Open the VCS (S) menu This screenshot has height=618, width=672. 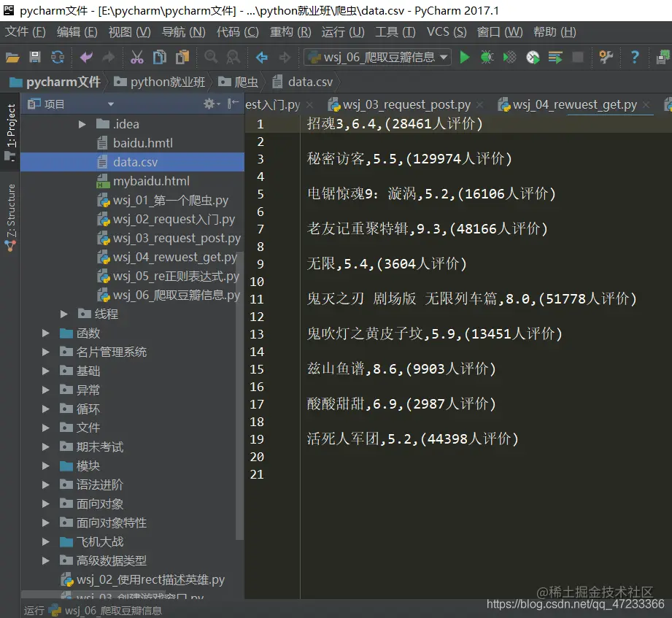(x=447, y=32)
